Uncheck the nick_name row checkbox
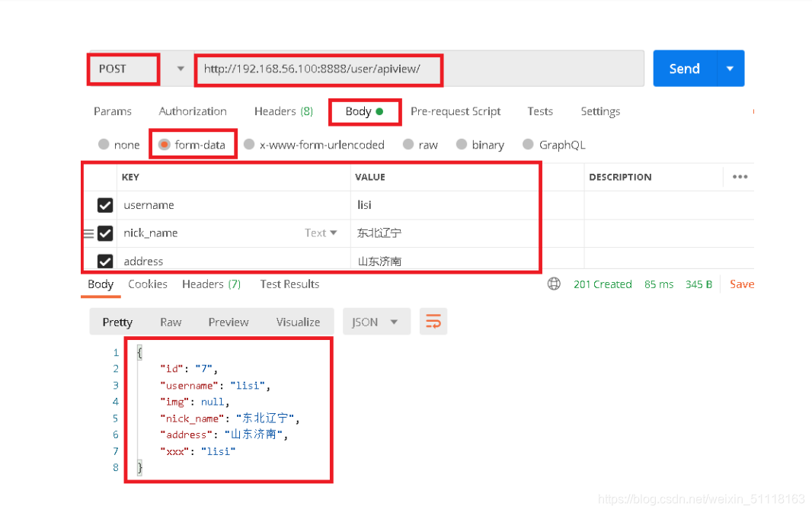 point(105,233)
